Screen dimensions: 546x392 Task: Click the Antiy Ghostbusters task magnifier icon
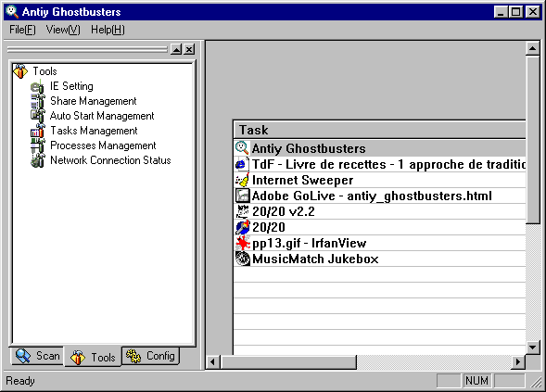[x=242, y=148]
